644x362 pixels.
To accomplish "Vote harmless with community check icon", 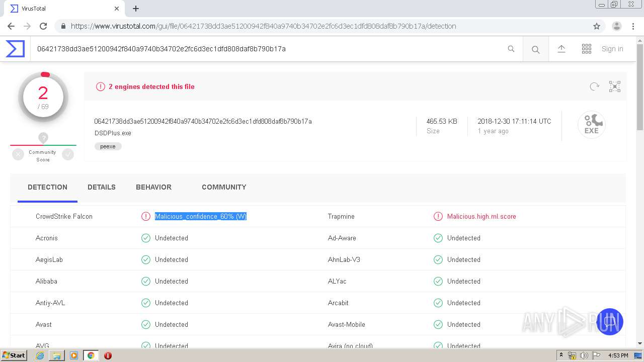I will coord(68,155).
